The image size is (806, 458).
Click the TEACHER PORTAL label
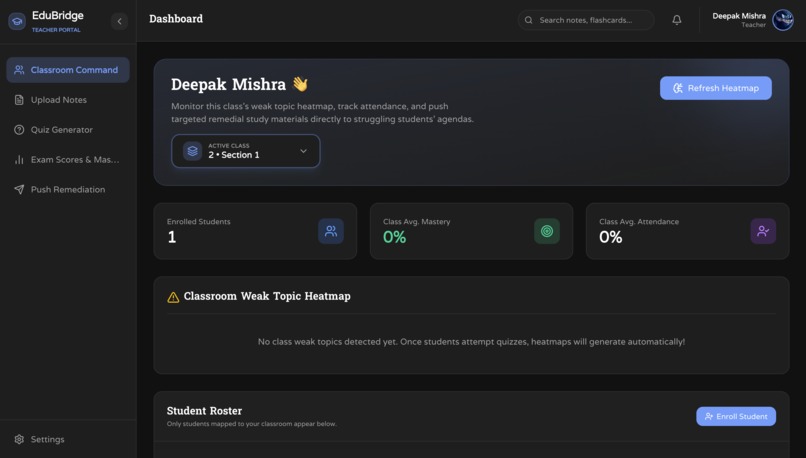tap(56, 30)
